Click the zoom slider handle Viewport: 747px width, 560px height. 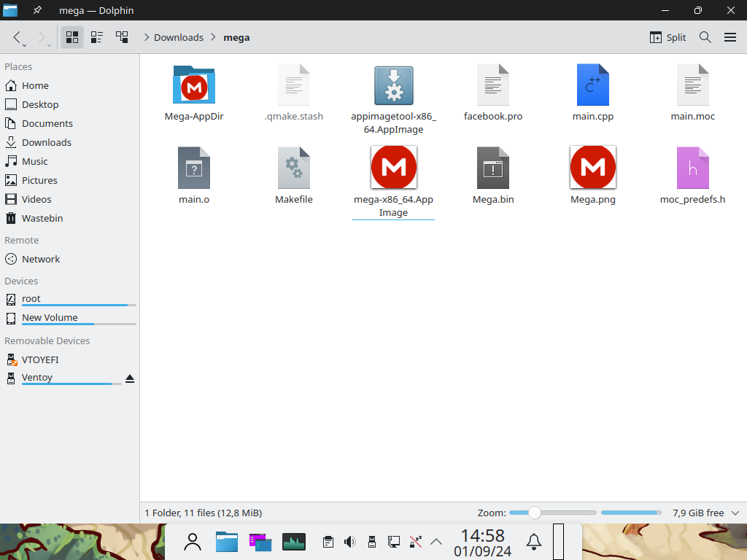click(x=535, y=513)
